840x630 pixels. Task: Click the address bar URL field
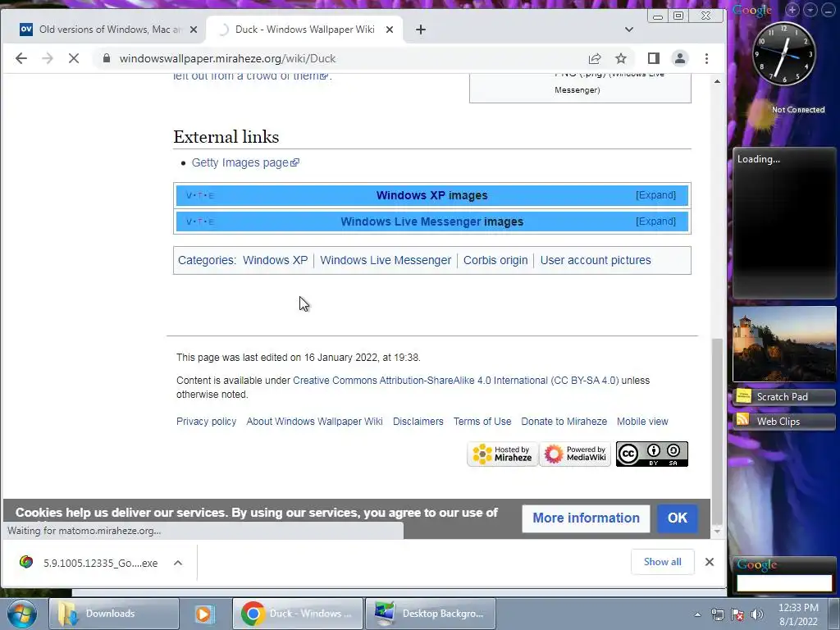(343, 58)
